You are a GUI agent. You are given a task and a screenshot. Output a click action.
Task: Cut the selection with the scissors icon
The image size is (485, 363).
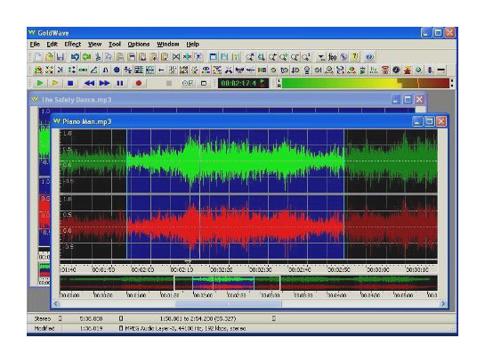coord(98,57)
